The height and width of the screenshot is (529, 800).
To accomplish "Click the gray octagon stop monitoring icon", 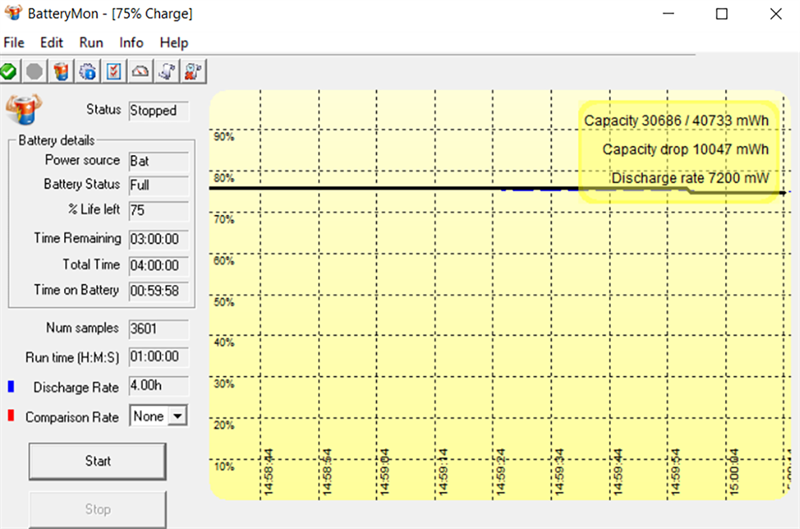I will click(x=35, y=71).
